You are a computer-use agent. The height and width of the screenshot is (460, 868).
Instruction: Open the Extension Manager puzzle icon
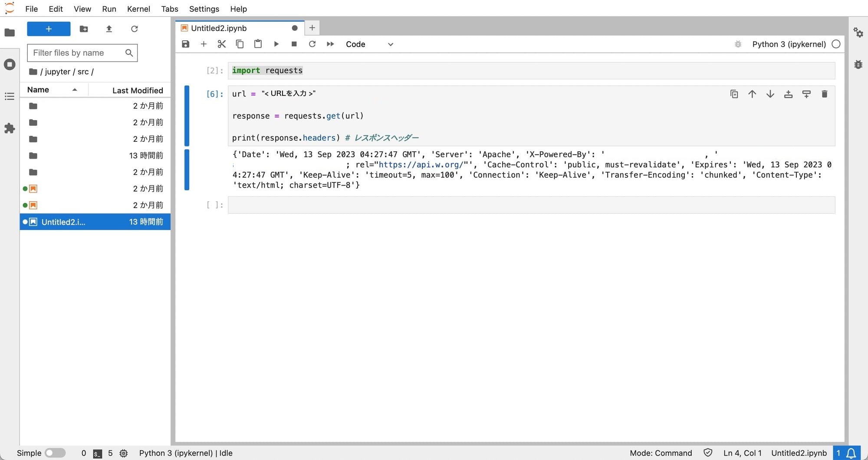pos(10,128)
